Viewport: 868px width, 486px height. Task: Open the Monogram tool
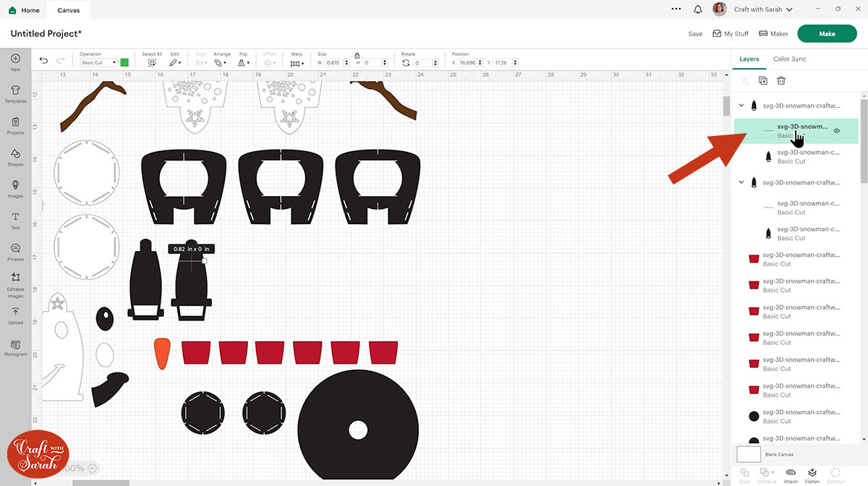(15, 347)
